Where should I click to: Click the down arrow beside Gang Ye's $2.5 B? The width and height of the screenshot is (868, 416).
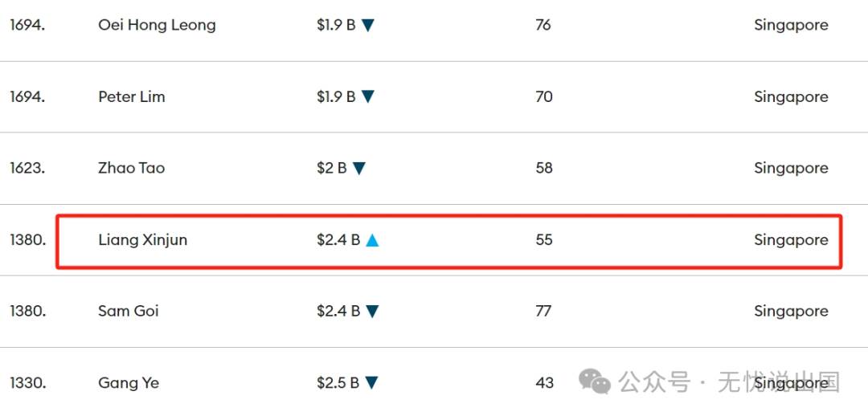click(x=371, y=383)
